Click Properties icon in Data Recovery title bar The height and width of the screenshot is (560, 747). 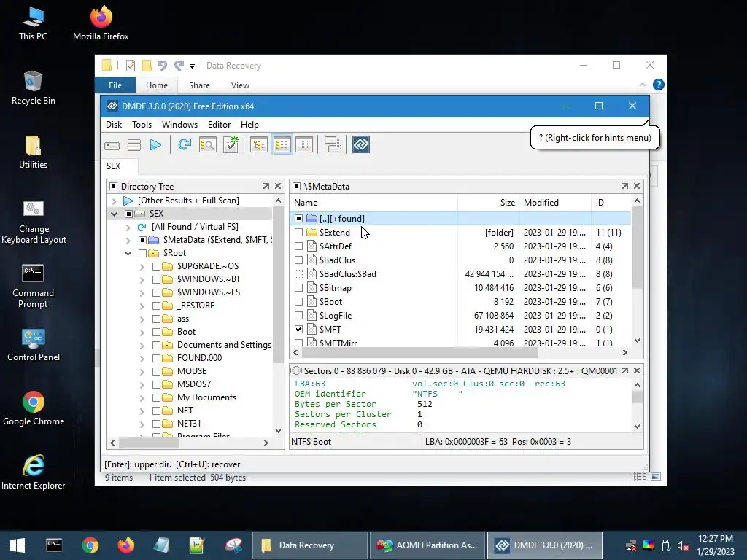point(131,66)
